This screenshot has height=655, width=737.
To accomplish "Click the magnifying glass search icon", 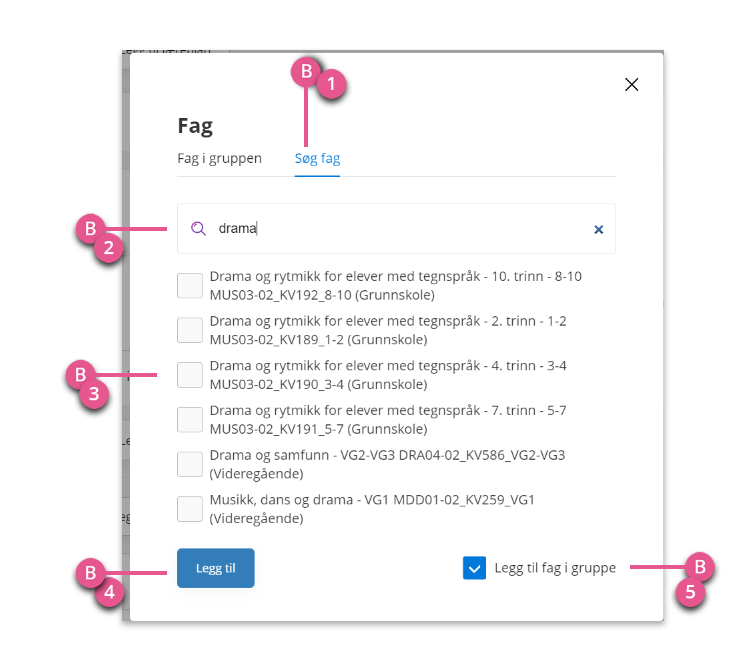I will pyautogui.click(x=198, y=229).
